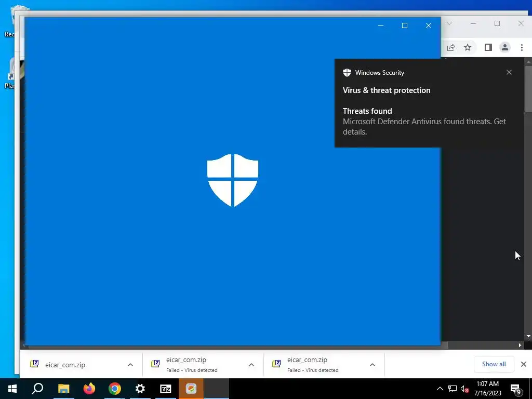Image resolution: width=532 pixels, height=399 pixels.
Task: Maximize the Windows Security window
Action: pyautogui.click(x=404, y=25)
